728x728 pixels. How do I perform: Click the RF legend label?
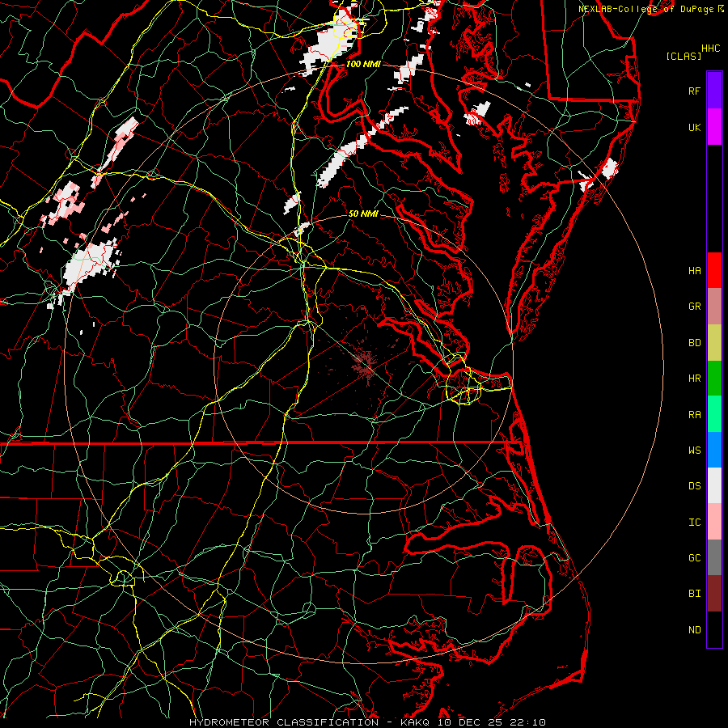pos(694,91)
